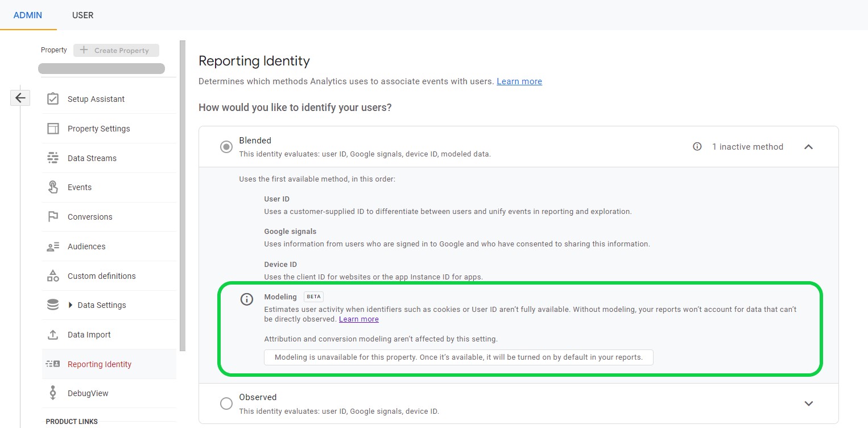Click the Setup Assistant checkmark icon
Image resolution: width=868 pixels, height=428 pixels.
(x=53, y=99)
